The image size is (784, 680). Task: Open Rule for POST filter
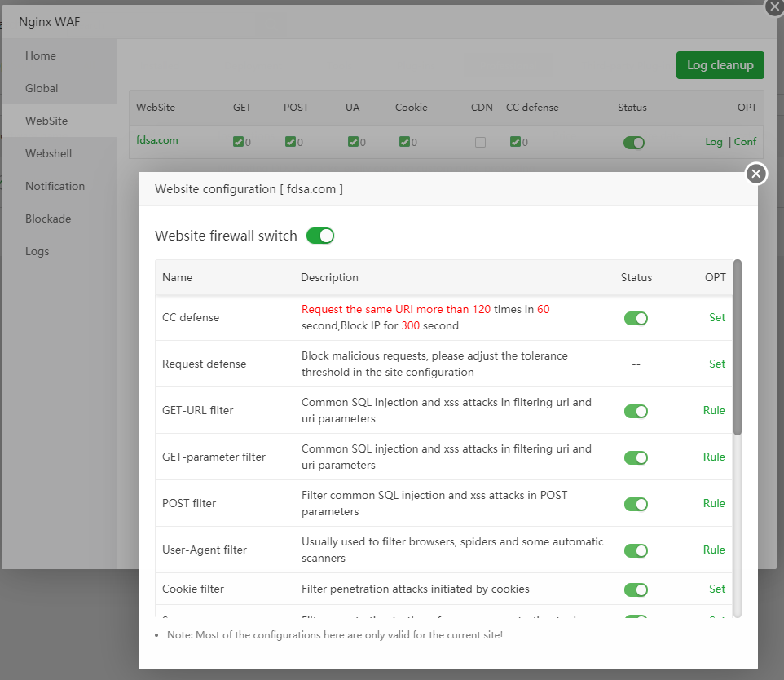714,503
